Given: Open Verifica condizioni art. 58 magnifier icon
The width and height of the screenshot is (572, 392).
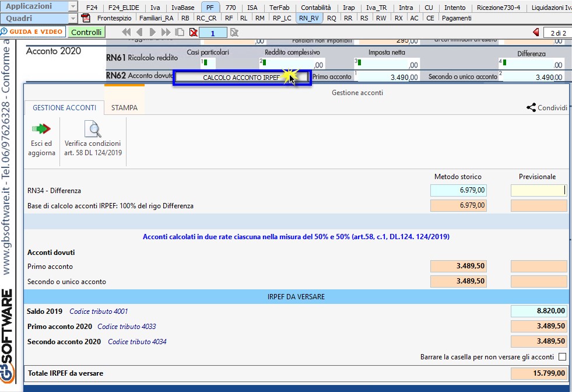Looking at the screenshot, I should pyautogui.click(x=92, y=129).
